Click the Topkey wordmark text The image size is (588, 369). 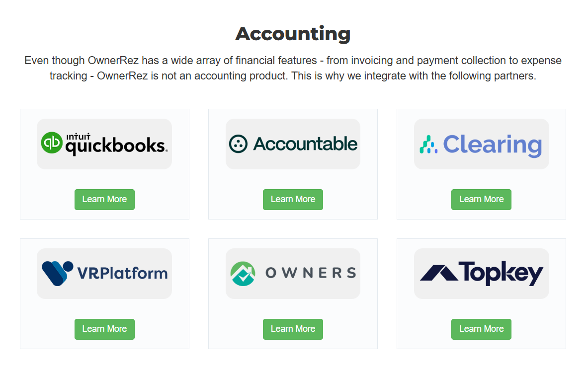501,273
